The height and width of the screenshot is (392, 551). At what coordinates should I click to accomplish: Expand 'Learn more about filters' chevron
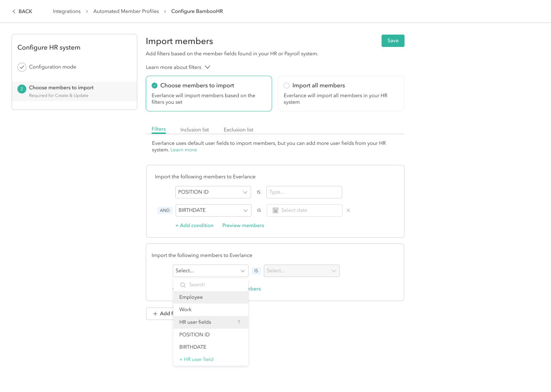[208, 67]
